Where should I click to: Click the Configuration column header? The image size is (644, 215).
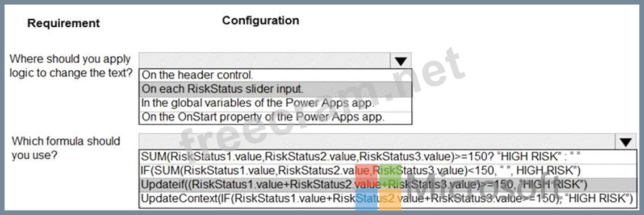tap(261, 20)
